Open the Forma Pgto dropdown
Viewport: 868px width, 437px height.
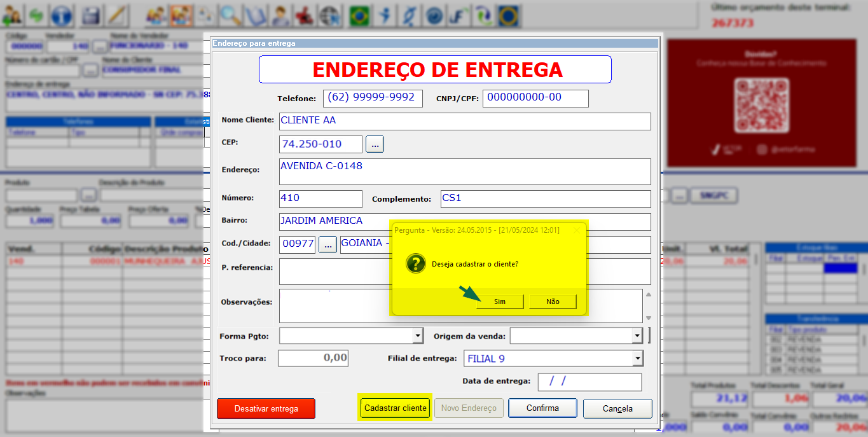point(418,336)
